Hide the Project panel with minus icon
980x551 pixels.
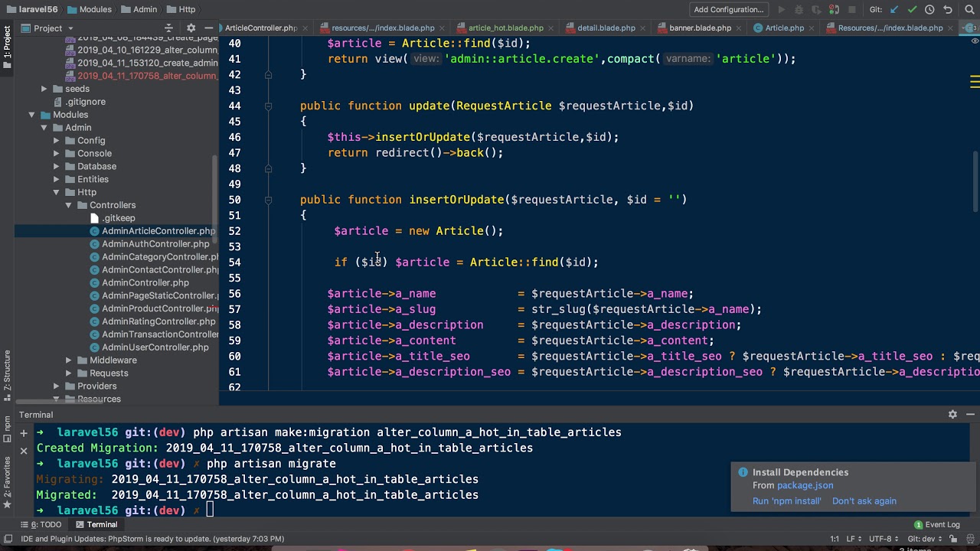[208, 28]
